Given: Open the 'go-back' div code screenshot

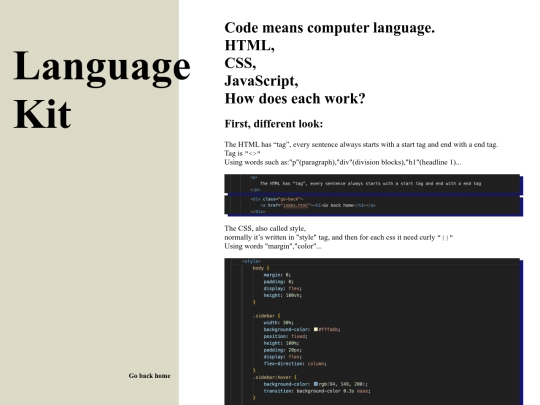Looking at the screenshot, I should (x=372, y=205).
